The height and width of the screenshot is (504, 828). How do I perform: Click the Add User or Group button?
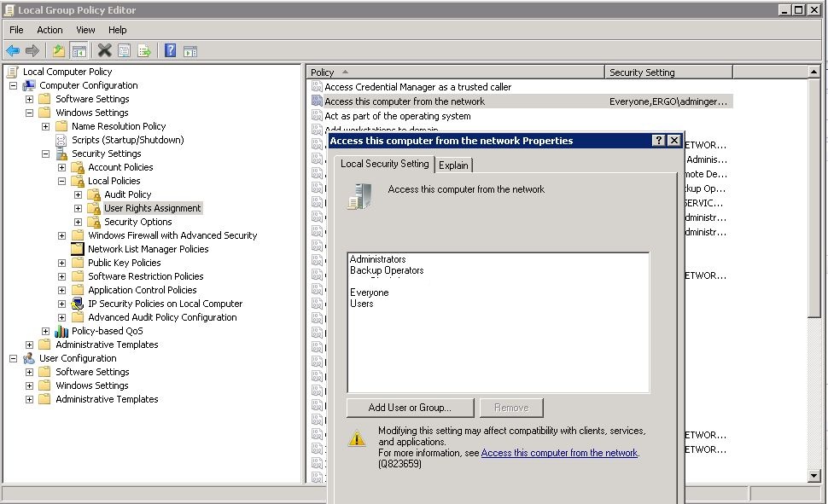pyautogui.click(x=410, y=407)
